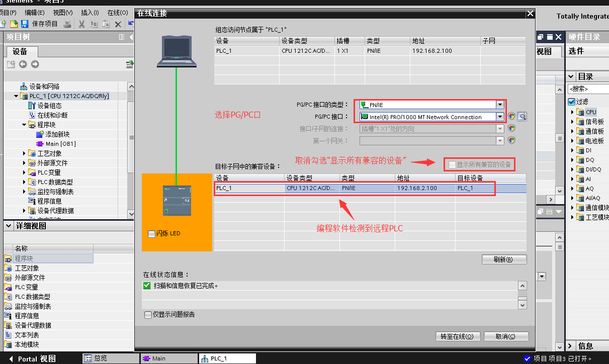Click the accessible devices magnifier icon beside PG/PC接口
This screenshot has height=364, width=609.
point(521,116)
